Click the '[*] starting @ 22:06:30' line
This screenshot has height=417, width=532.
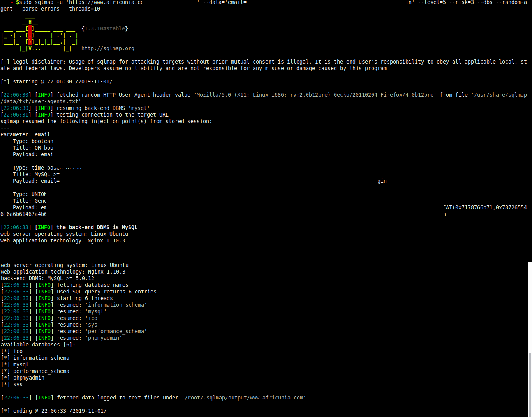pyautogui.click(x=56, y=81)
